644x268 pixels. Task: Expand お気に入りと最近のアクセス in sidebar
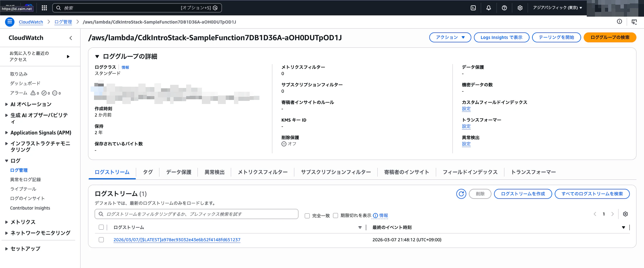click(68, 57)
